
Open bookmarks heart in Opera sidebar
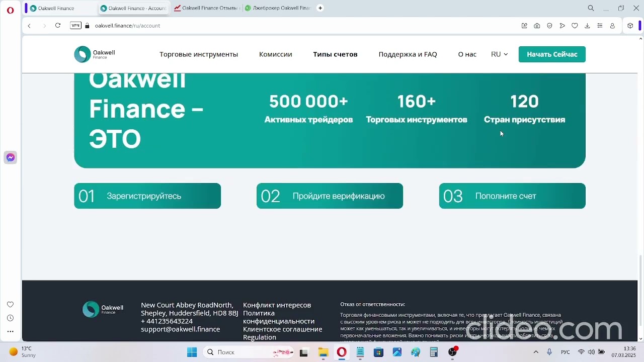[x=10, y=304]
